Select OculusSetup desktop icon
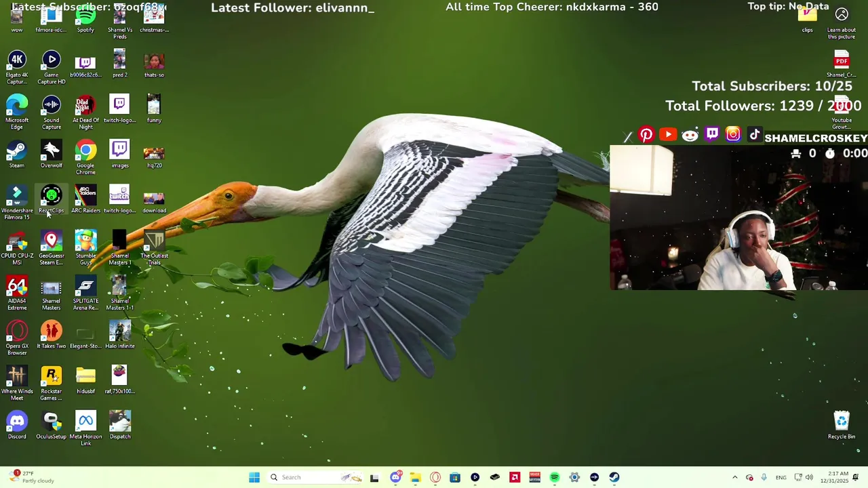Image resolution: width=868 pixels, height=488 pixels. pos(52,426)
